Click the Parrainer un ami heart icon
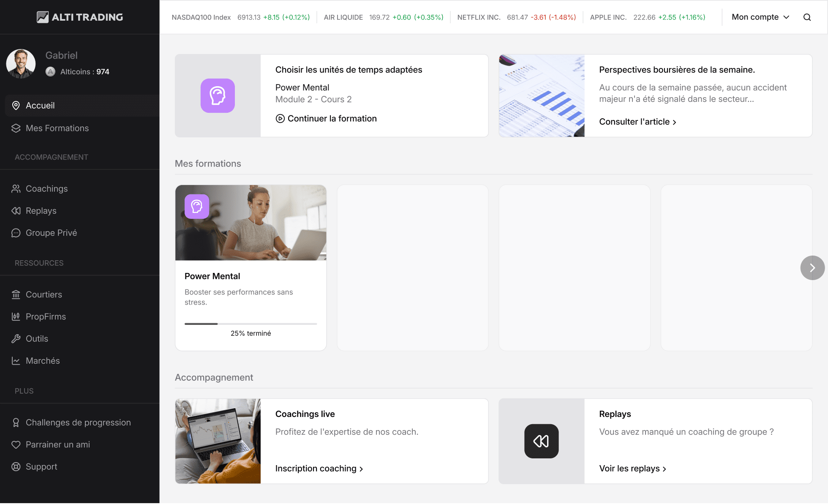The height and width of the screenshot is (504, 828). tap(16, 444)
